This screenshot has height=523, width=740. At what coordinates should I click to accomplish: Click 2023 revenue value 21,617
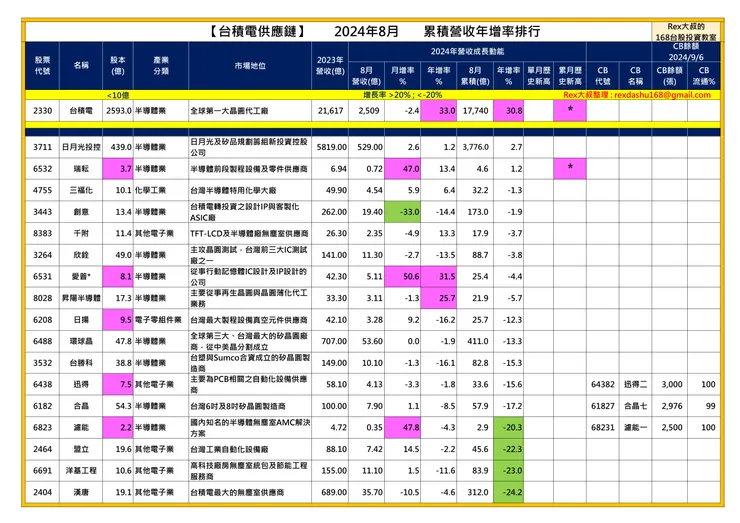330,111
